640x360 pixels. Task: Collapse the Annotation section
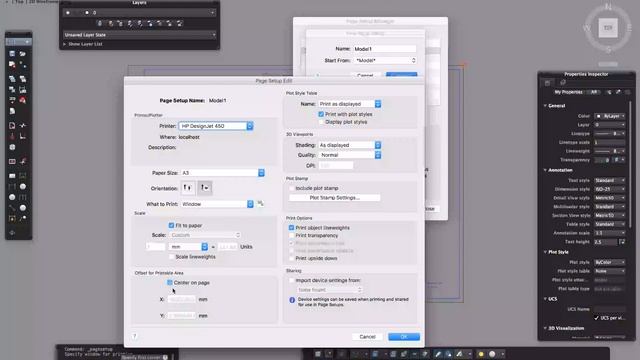point(545,170)
